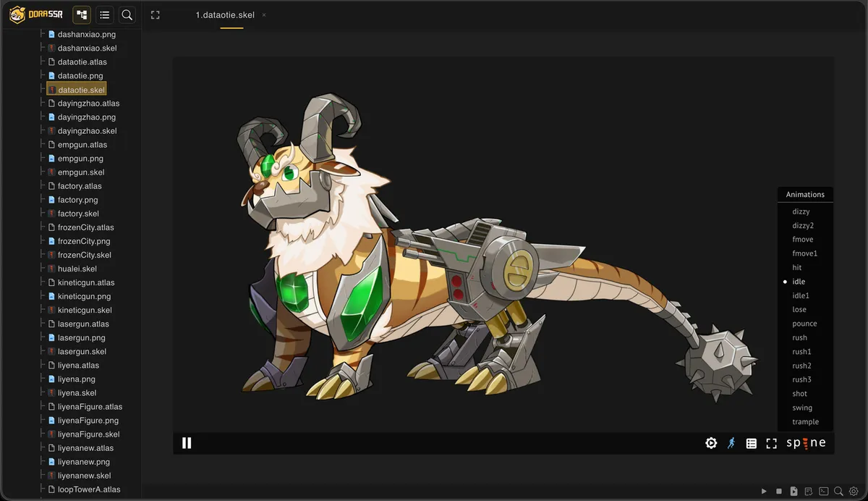The height and width of the screenshot is (501, 868).
Task: Open empgun.atlas file
Action: (x=82, y=144)
